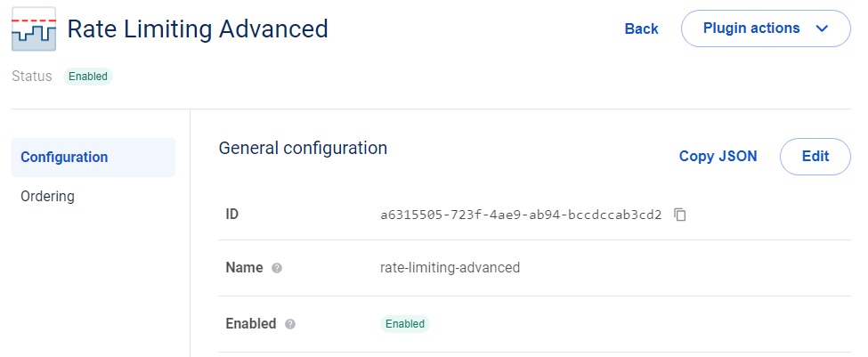Go back using the Back link
Viewport: 868px width, 357px height.
pyautogui.click(x=641, y=28)
